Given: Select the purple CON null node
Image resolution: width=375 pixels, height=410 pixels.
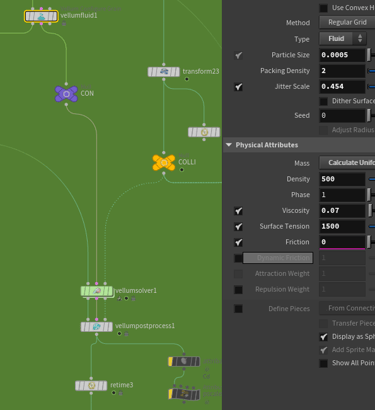Looking at the screenshot, I should [x=66, y=94].
